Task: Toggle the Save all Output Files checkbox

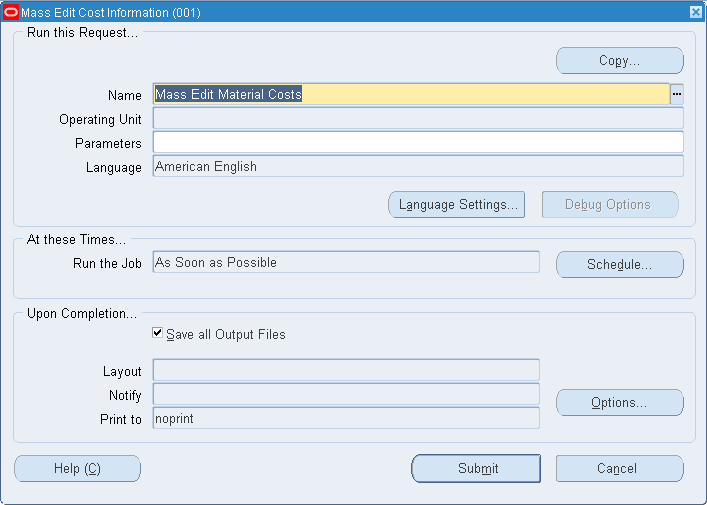Action: pos(157,333)
